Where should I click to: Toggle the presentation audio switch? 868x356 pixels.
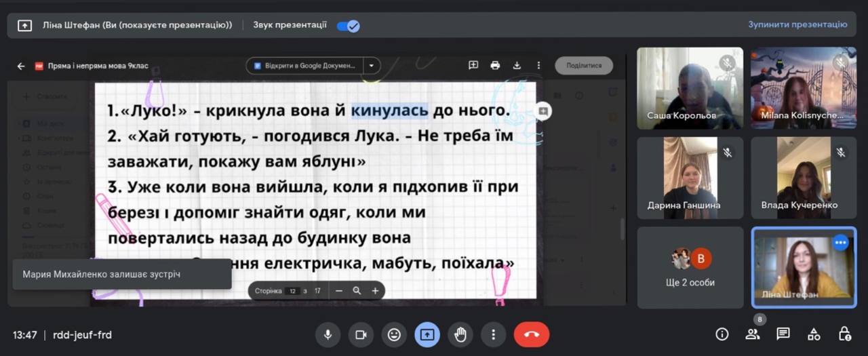(349, 26)
